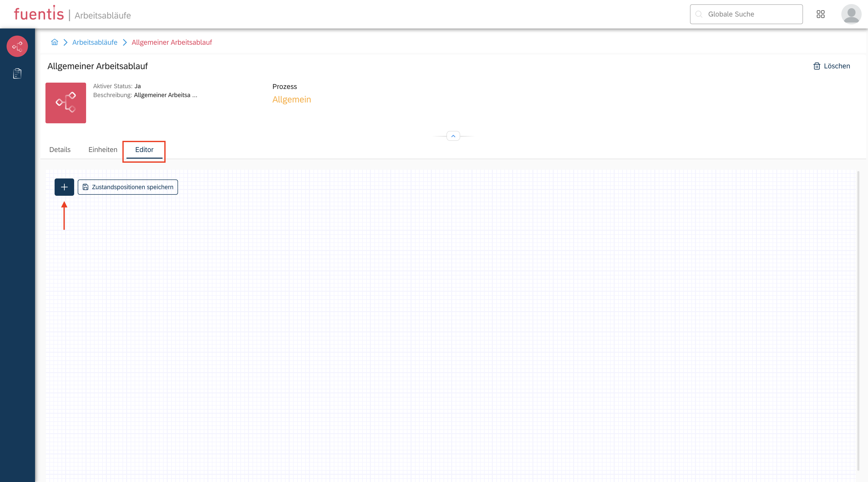Screen dimensions: 868x482
Task: Click the magnifier icon in global search
Action: tap(699, 14)
